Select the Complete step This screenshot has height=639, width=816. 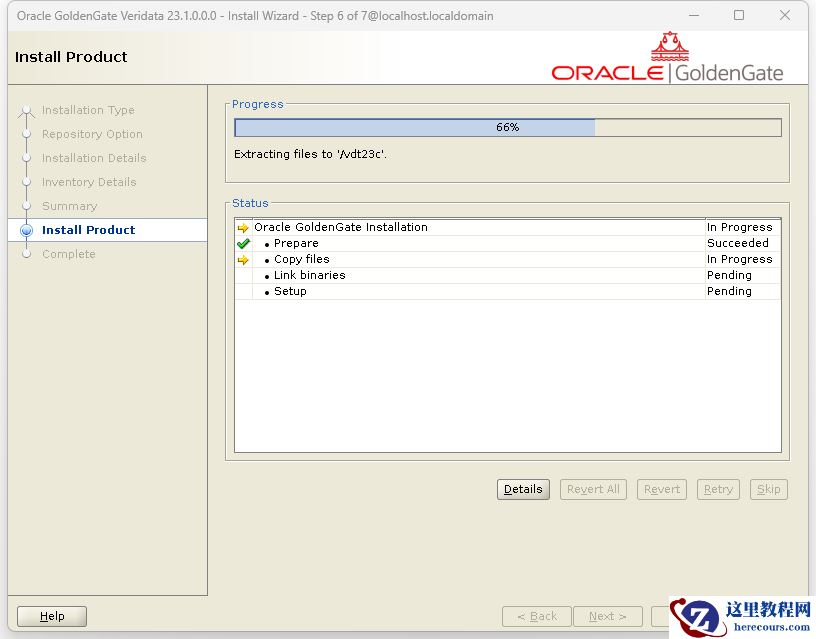coord(69,254)
